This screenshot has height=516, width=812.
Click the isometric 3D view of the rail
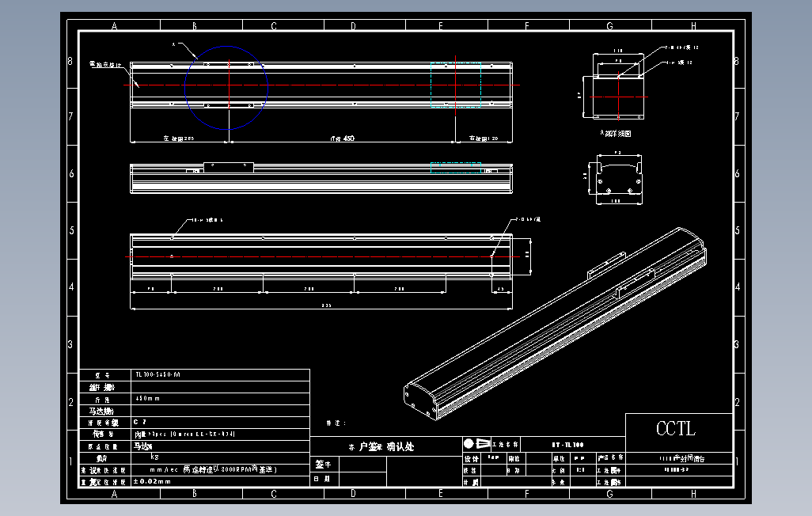(555, 323)
